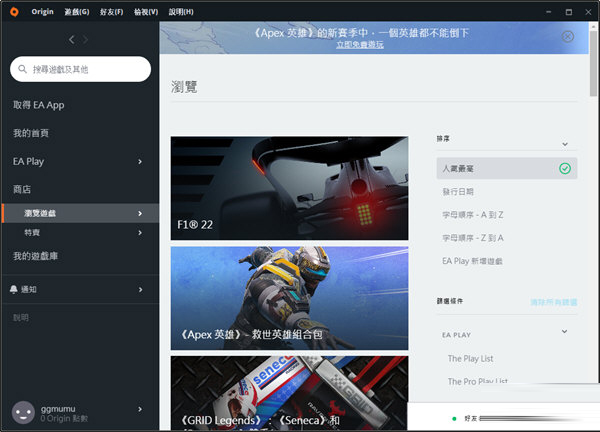This screenshot has height=432, width=600.
Task: Collapse the EA PLAY filter section
Action: (x=564, y=331)
